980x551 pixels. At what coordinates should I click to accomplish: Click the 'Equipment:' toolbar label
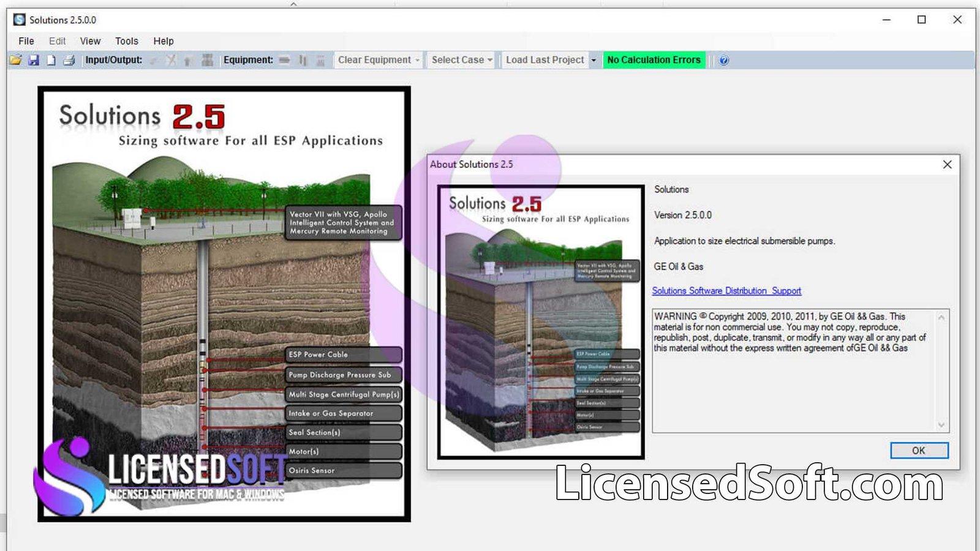tap(248, 60)
